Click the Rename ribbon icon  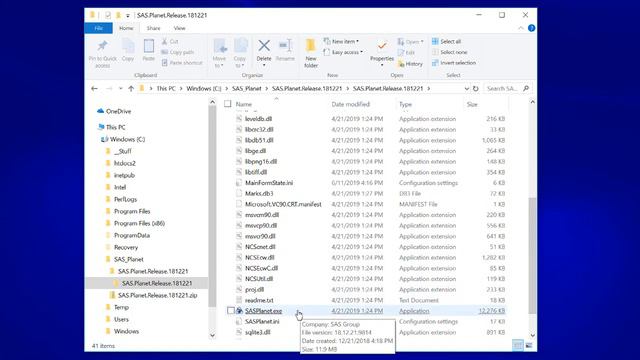point(285,46)
